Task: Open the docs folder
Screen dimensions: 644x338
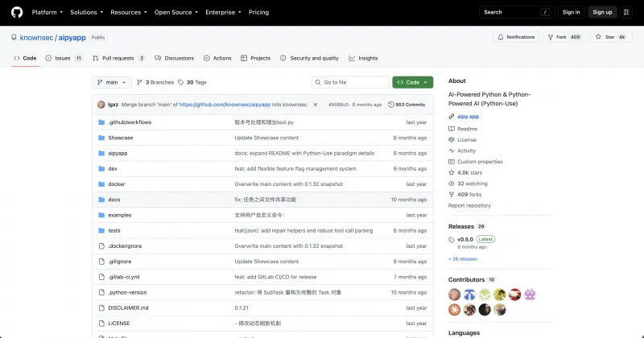Action: pyautogui.click(x=114, y=200)
